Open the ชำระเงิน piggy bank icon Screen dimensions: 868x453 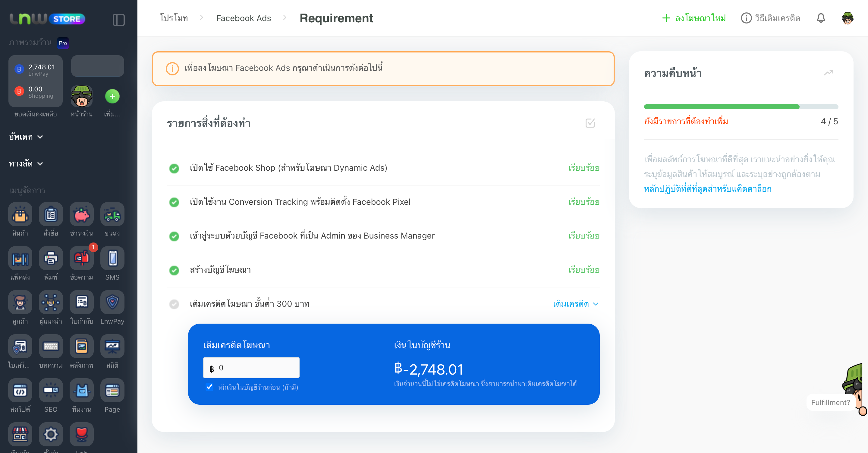82,214
